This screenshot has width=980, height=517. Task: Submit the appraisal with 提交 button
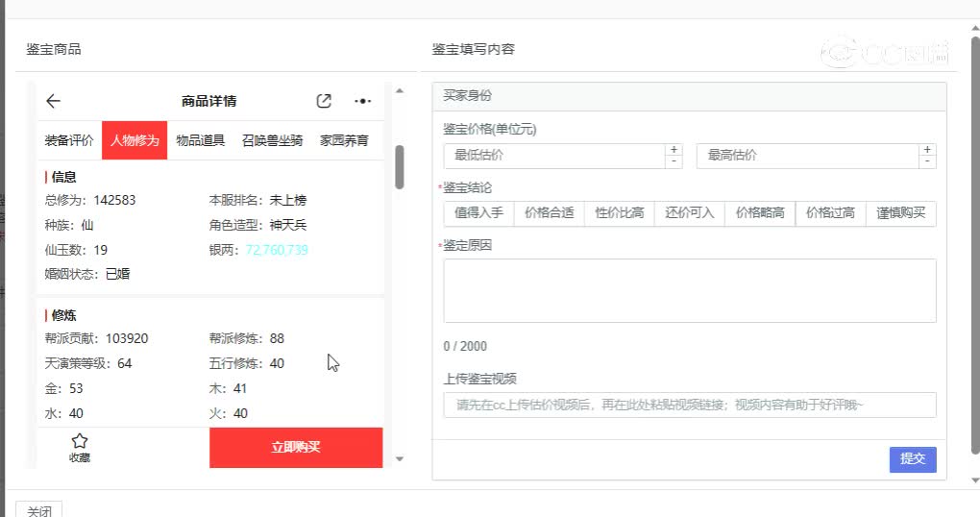click(912, 459)
